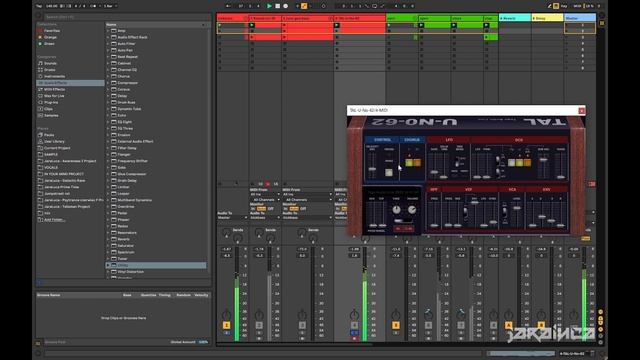This screenshot has height=360, width=640.
Task: Select Limiter in the device list
Action: [123, 187]
